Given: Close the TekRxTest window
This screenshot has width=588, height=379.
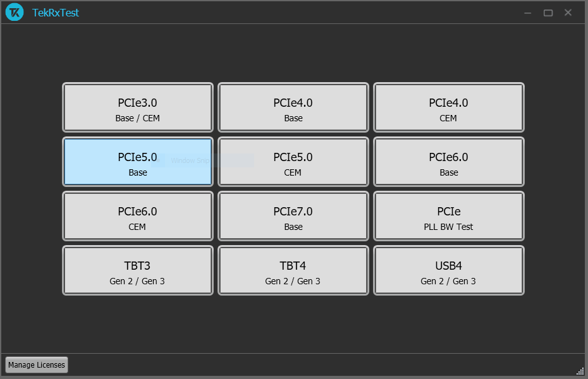Looking at the screenshot, I should click(x=568, y=13).
